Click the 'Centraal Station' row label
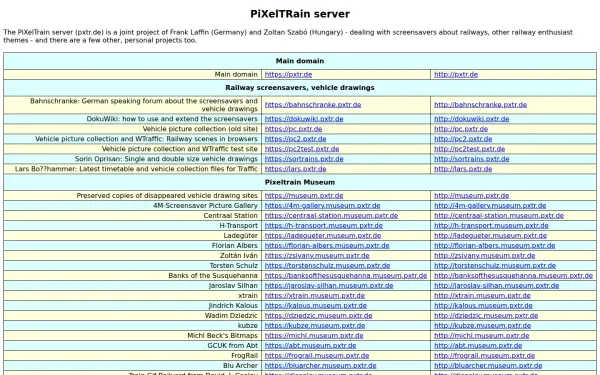600x375 pixels. (x=230, y=215)
